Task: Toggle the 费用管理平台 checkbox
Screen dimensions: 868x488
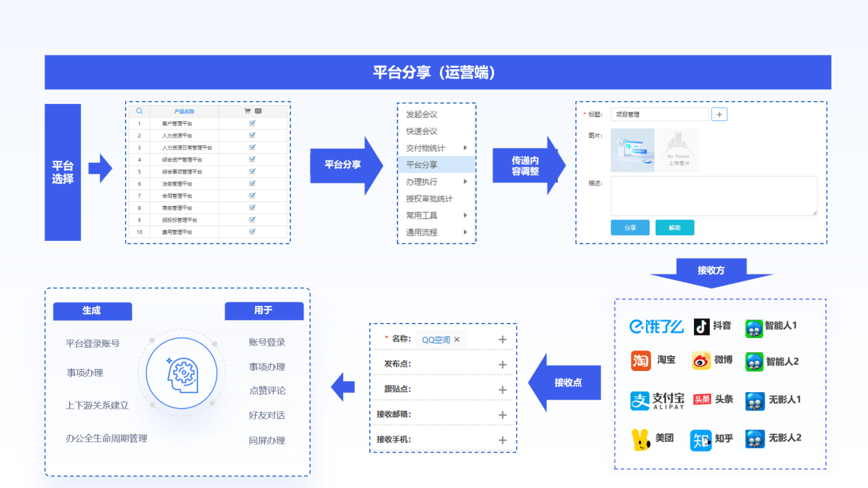Action: coord(252,232)
